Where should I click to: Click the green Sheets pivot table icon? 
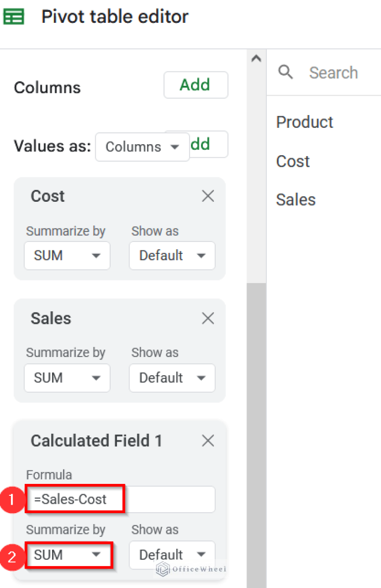click(14, 17)
